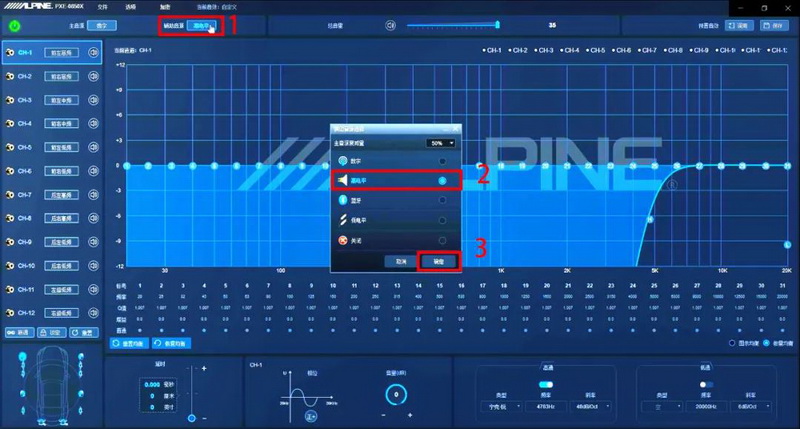The image size is (800, 429).
Task: Mute channel CH-9 using its speaker icon
Action: pyautogui.click(x=93, y=242)
